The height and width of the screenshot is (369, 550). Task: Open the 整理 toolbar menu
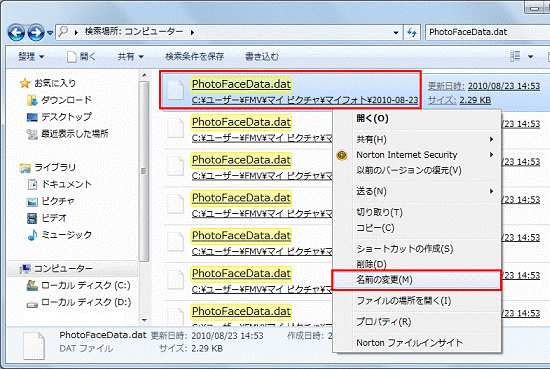tap(31, 56)
